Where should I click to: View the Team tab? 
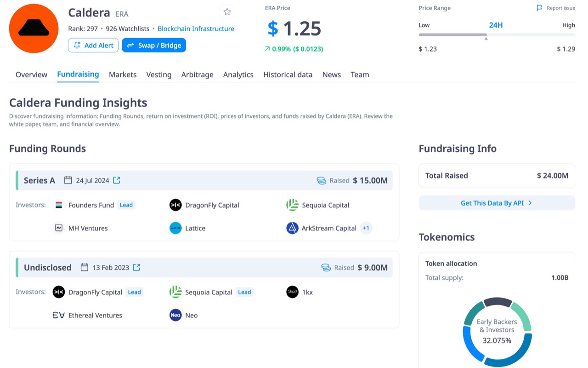pyautogui.click(x=360, y=75)
